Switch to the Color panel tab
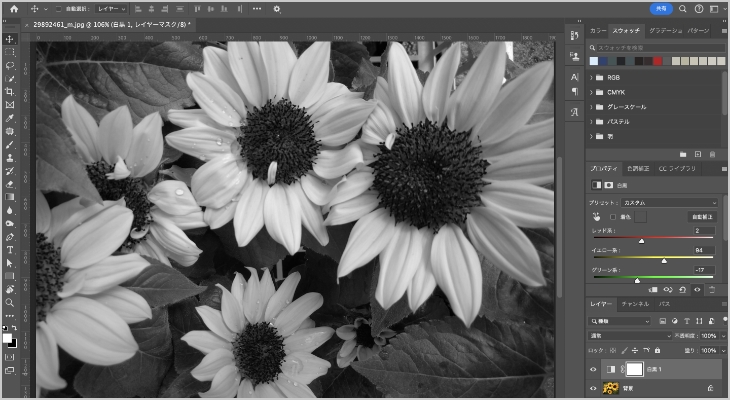 [x=598, y=31]
